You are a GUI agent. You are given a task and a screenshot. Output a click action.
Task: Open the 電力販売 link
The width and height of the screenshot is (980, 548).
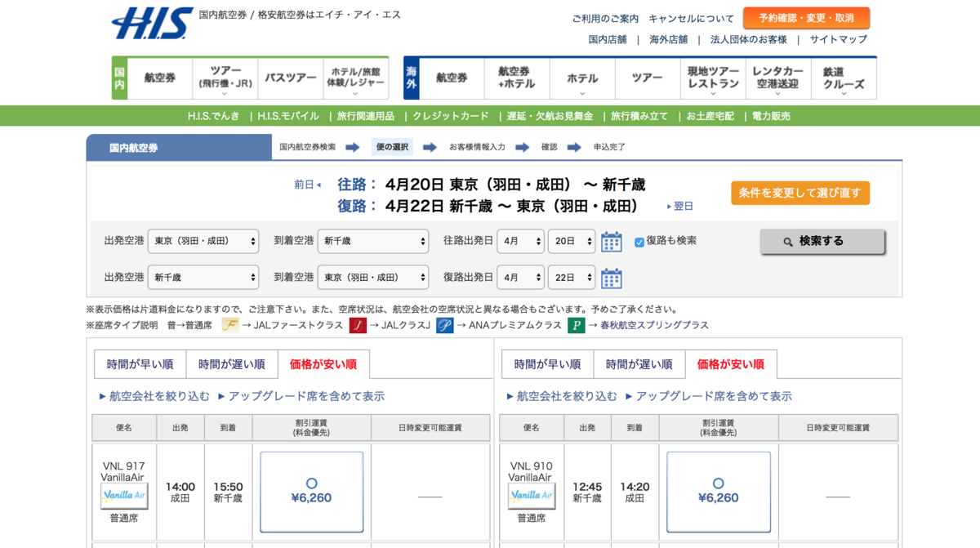[771, 116]
